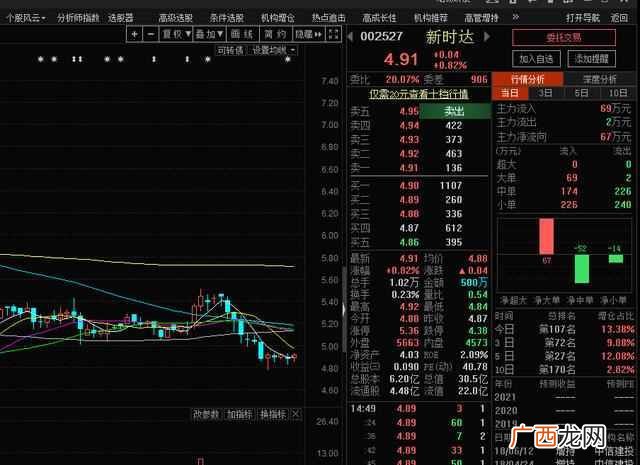Screen dimensions: 640x465
Task: Click 5日 第27名 ranking row
Action: [x=565, y=356]
